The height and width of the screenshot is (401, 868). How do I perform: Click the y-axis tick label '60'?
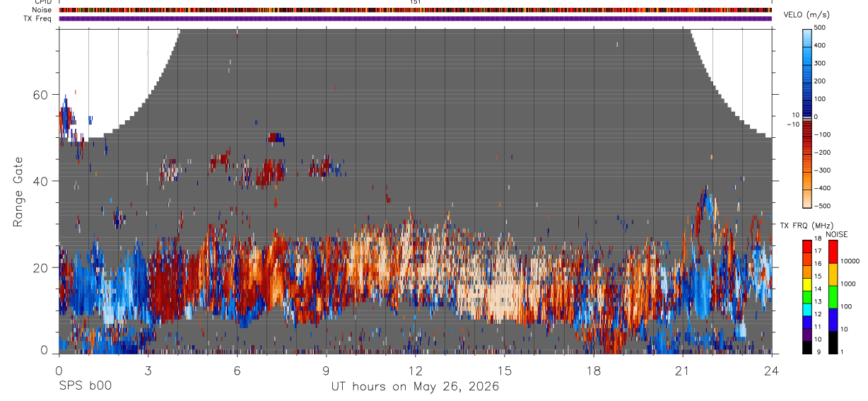tap(40, 95)
